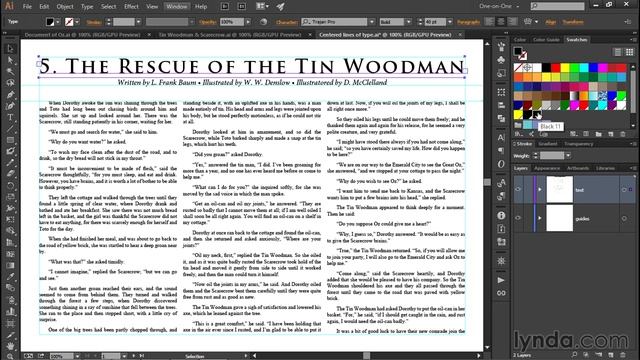The image size is (640, 360).
Task: Delete swatch with trash icon
Action: (x=623, y=134)
